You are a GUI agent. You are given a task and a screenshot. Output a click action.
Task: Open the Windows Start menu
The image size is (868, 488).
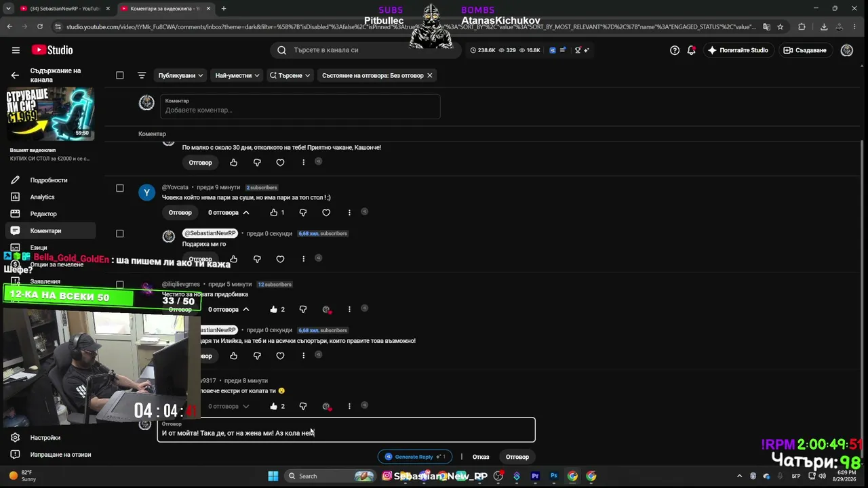pos(273,476)
